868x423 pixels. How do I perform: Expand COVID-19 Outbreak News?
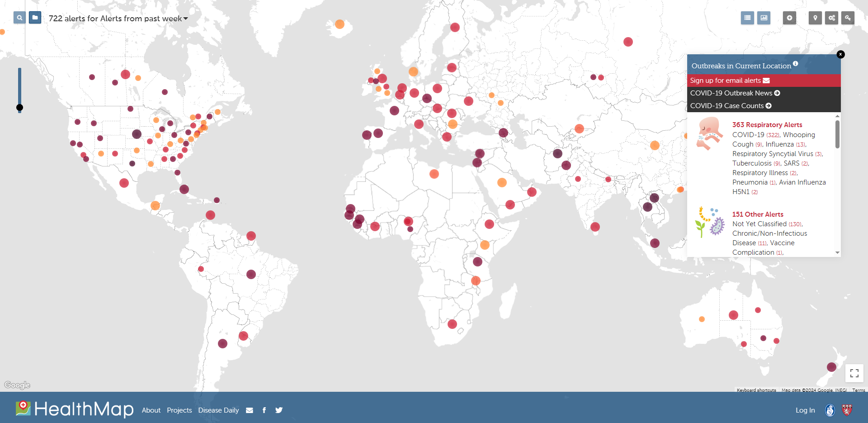click(x=735, y=93)
